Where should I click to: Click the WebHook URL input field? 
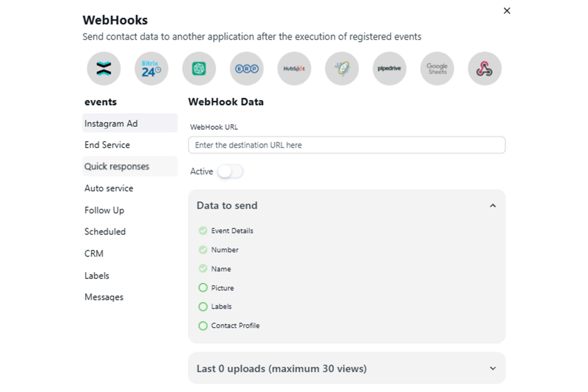347,145
